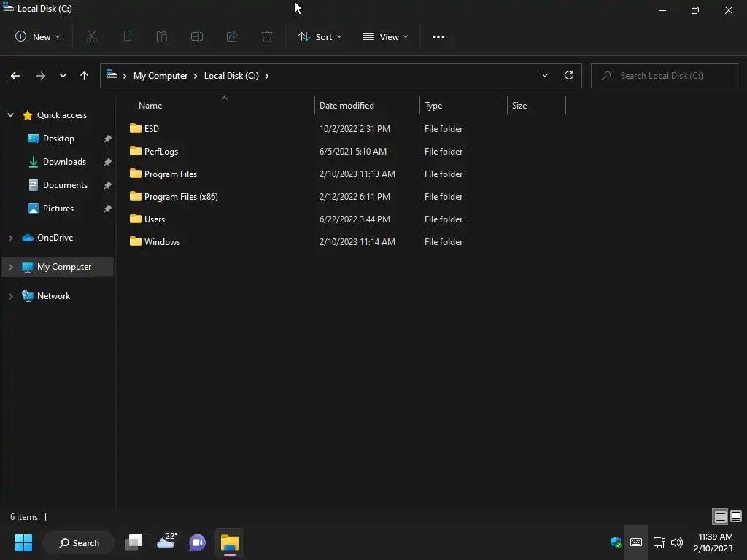
Task: Expand the My Computer tree node
Action: [x=10, y=267]
